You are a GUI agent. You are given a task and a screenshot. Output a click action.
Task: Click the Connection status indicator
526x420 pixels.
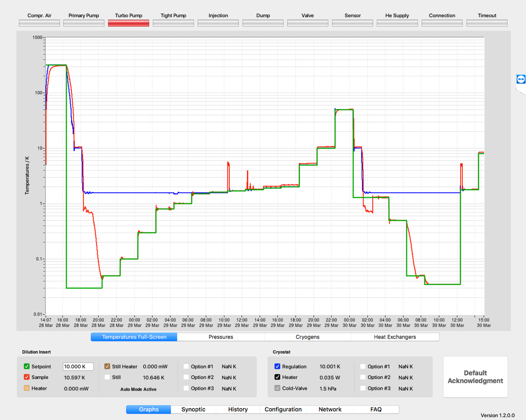442,23
